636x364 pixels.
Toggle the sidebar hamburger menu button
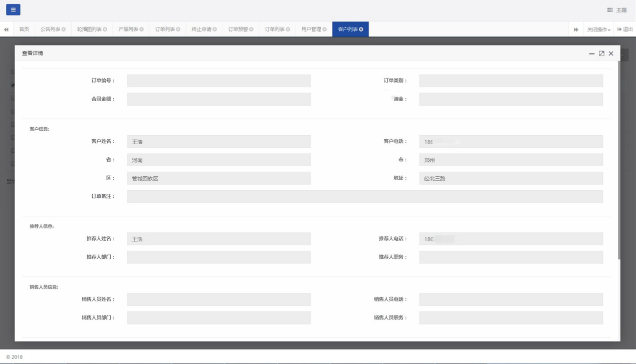click(x=13, y=10)
